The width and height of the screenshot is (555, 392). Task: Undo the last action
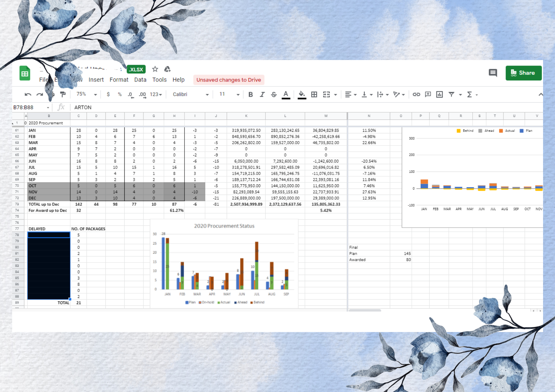tap(28, 95)
